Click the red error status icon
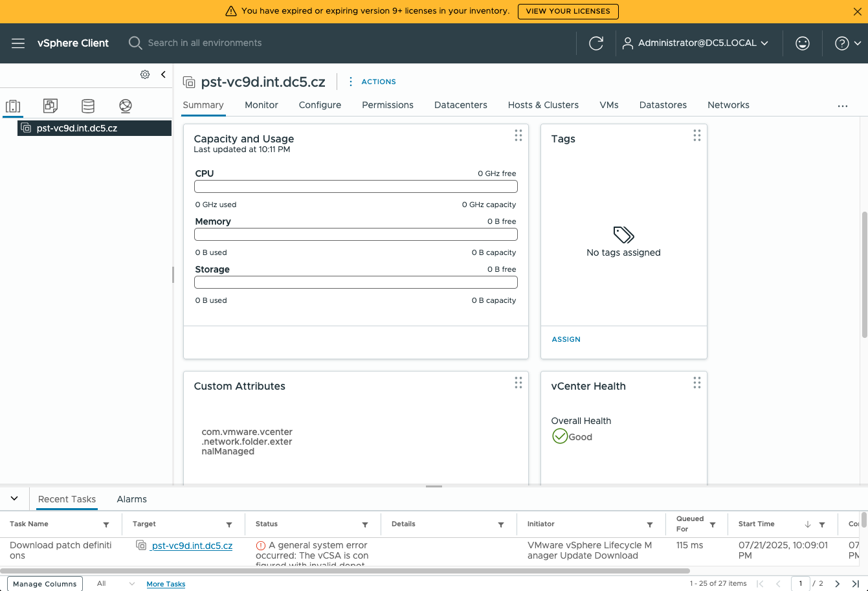The height and width of the screenshot is (591, 868). point(261,546)
